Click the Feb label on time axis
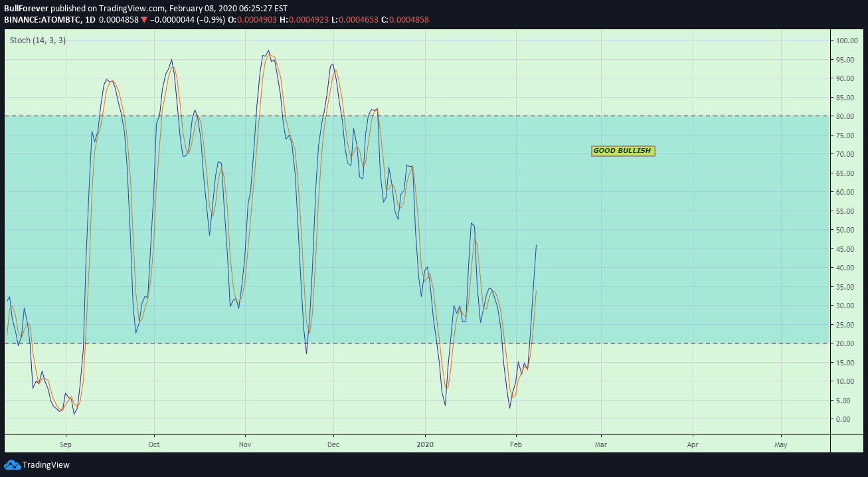This screenshot has height=477, width=868. pos(515,444)
